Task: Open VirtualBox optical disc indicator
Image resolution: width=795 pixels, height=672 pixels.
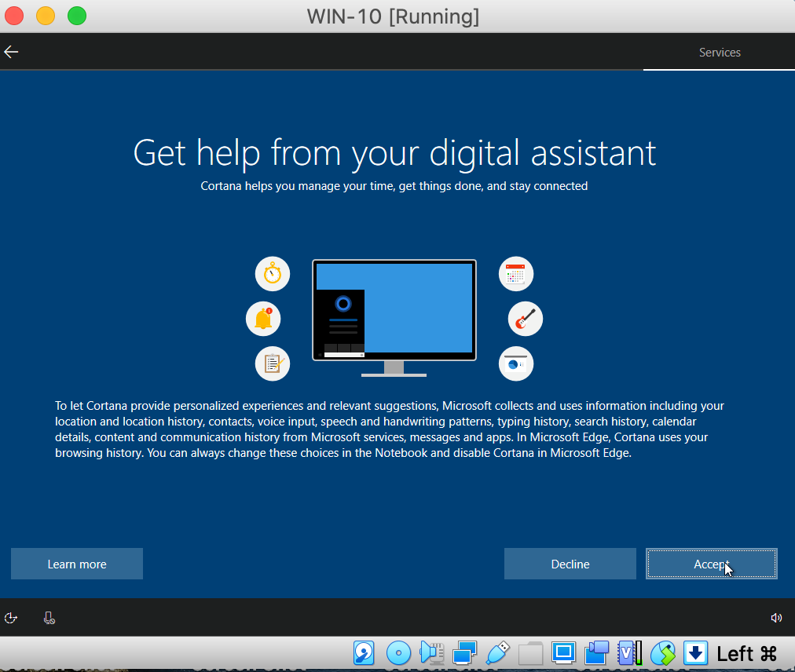Action: pos(398,652)
